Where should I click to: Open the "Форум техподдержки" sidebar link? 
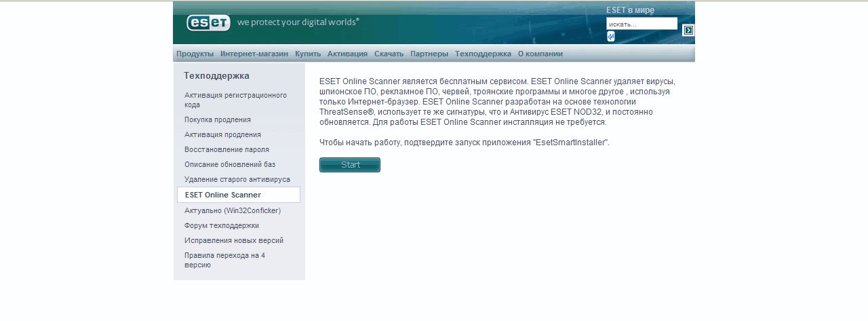pos(222,225)
